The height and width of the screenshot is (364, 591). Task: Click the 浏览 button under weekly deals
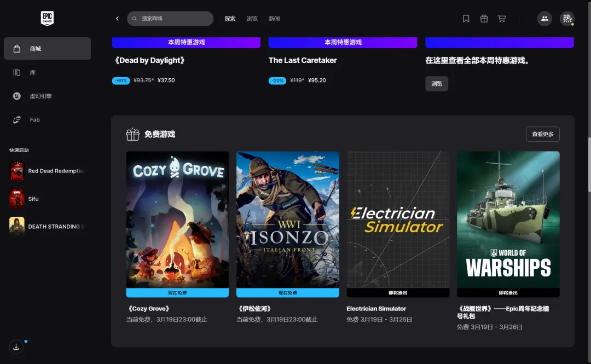[x=437, y=84]
